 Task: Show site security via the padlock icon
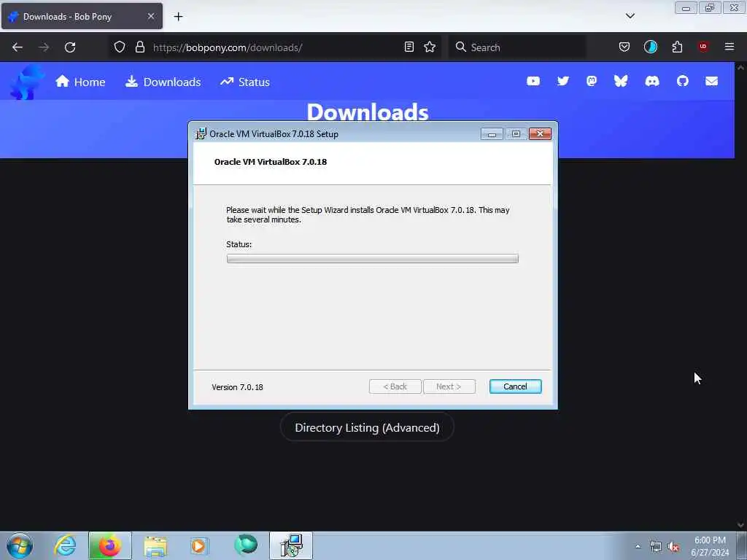pos(139,47)
